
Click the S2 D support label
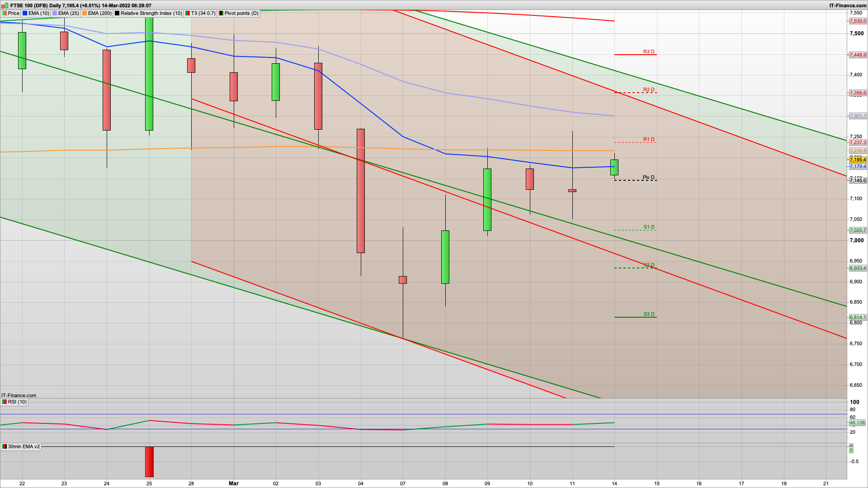pos(649,265)
